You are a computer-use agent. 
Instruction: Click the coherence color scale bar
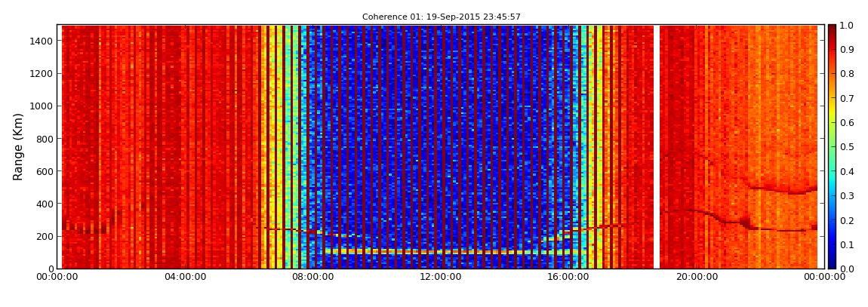tap(832, 146)
